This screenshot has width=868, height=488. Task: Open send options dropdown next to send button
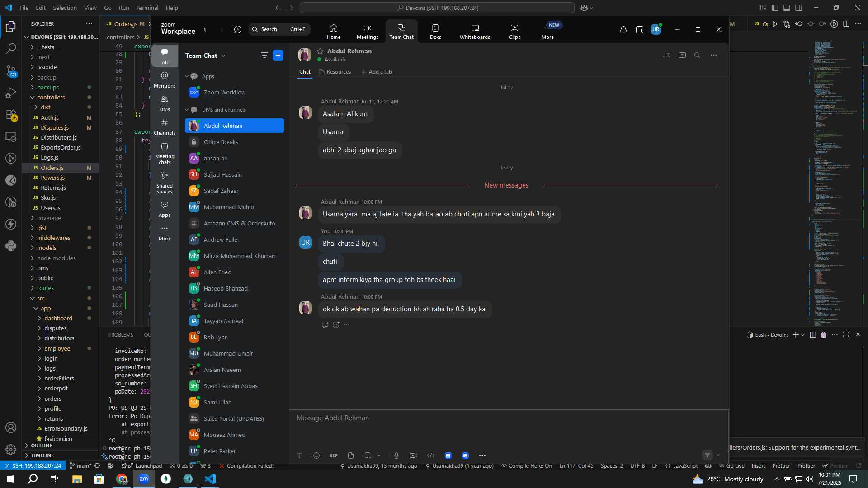pos(718,455)
